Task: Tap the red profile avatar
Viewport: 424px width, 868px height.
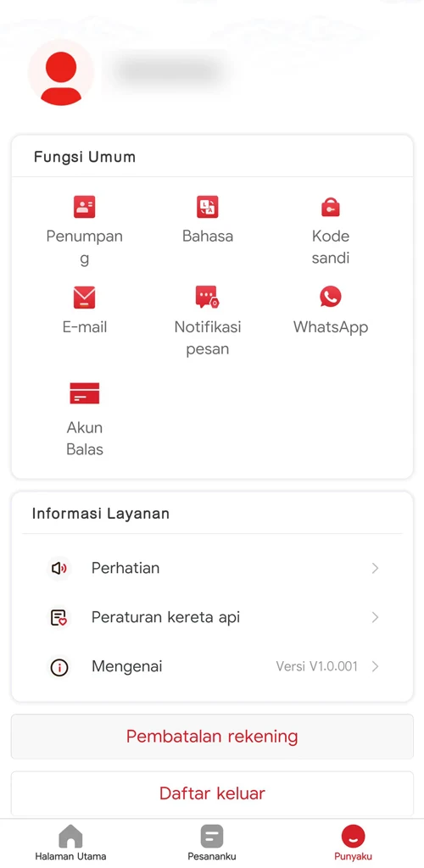Action: pyautogui.click(x=61, y=73)
